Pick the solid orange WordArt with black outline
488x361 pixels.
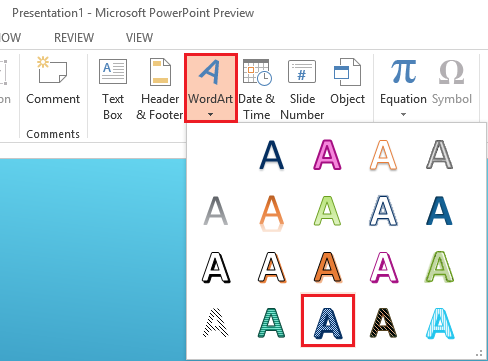click(x=328, y=267)
